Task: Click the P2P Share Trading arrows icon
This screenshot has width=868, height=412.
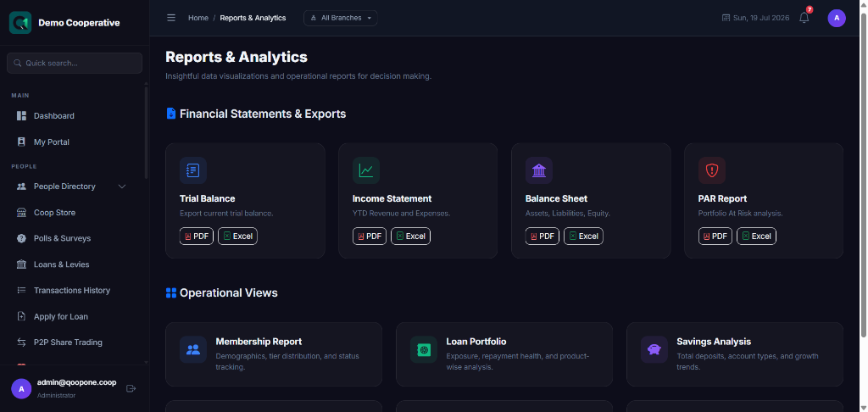Action: [21, 342]
